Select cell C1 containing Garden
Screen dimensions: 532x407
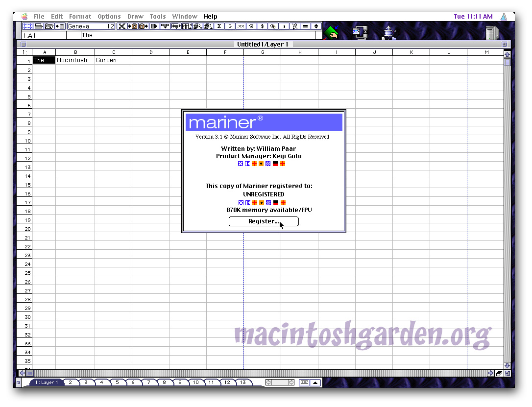[x=113, y=60]
